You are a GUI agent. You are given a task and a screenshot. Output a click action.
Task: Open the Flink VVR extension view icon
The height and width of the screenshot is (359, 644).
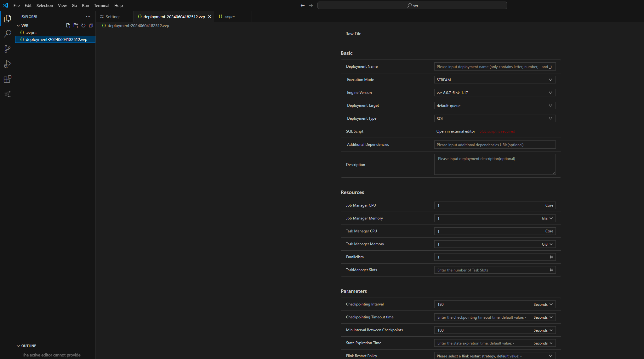click(x=8, y=94)
